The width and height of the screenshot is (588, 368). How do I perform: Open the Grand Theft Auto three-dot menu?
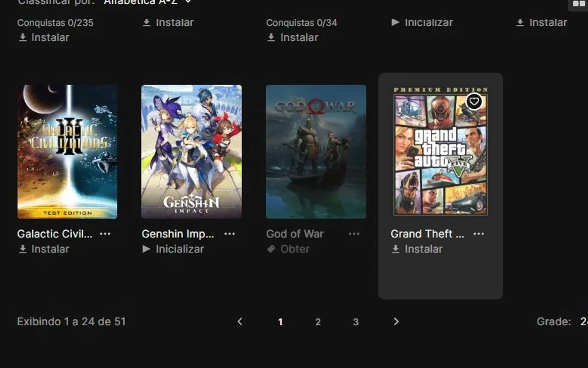(479, 234)
